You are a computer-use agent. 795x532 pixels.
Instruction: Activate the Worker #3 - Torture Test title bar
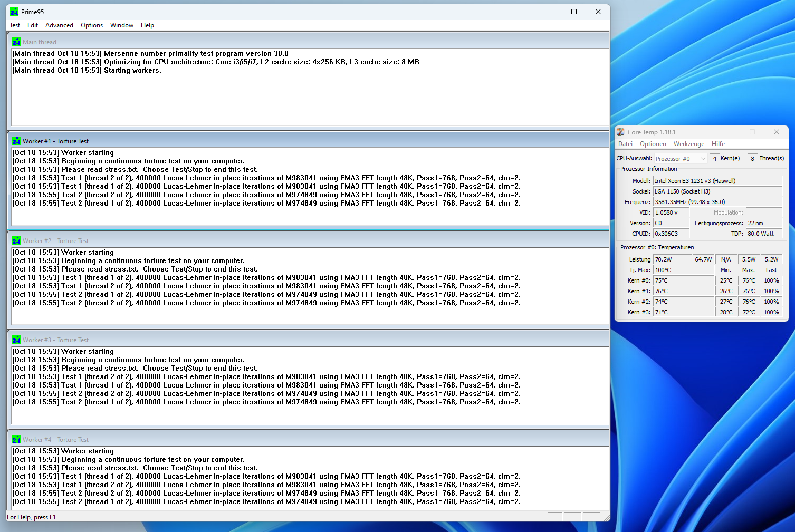(309, 340)
